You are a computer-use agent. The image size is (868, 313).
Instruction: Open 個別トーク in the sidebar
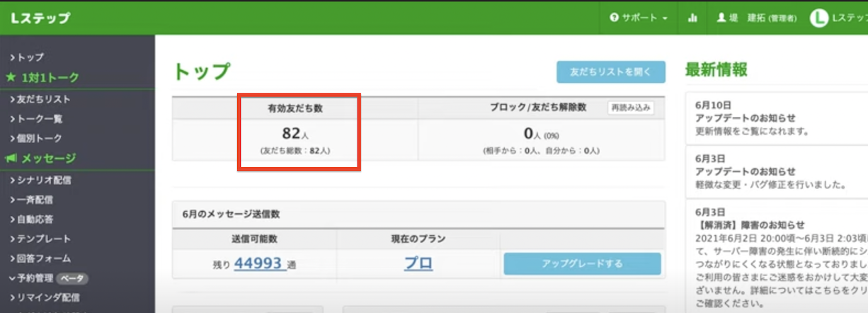36,138
